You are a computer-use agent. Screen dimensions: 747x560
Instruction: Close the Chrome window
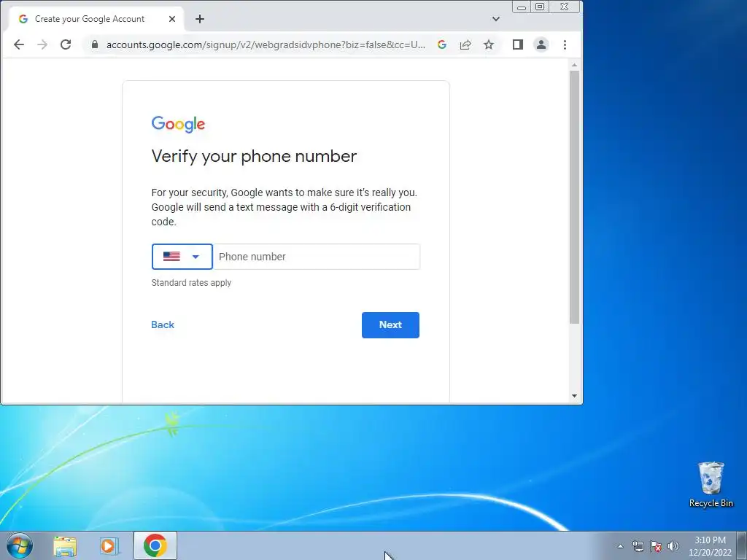tap(565, 7)
